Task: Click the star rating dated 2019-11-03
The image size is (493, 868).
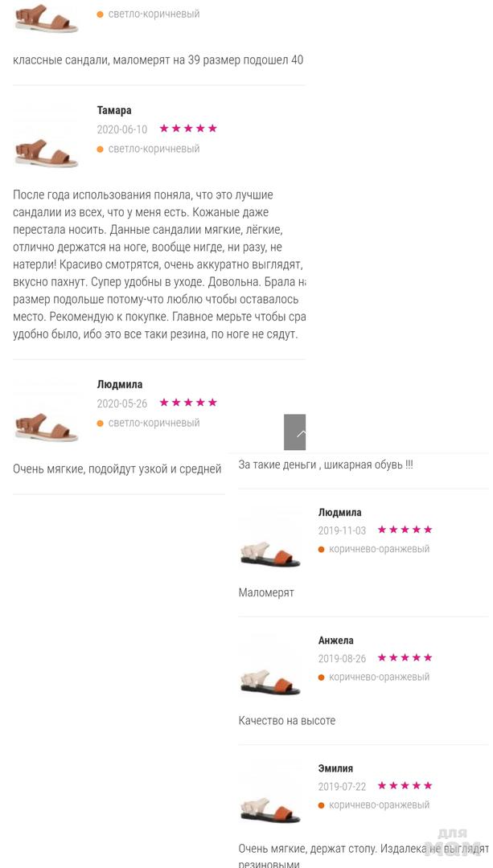Action: [x=405, y=530]
